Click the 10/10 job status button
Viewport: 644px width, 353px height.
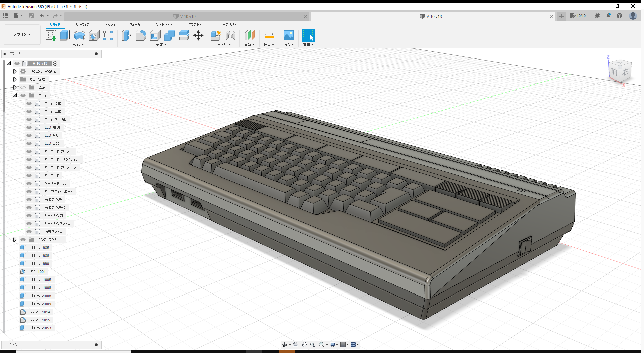tap(578, 16)
